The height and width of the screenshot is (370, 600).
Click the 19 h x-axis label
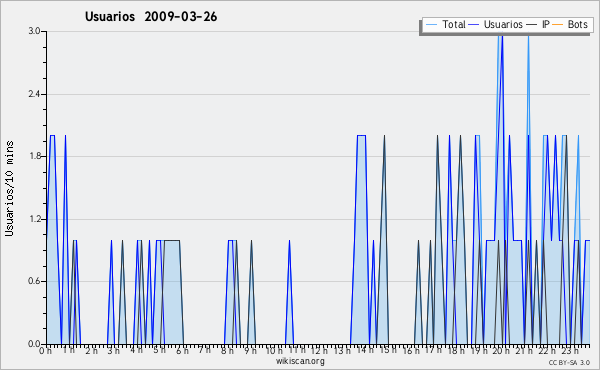(478, 351)
